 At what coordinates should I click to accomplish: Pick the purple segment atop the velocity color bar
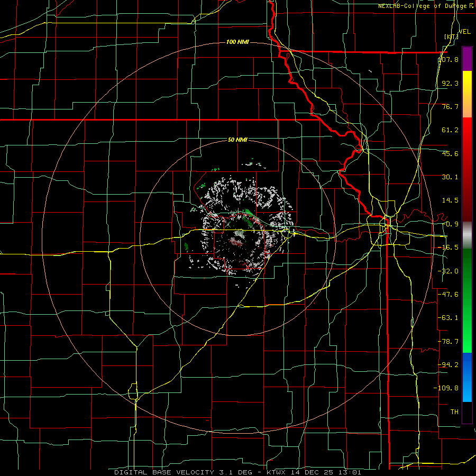[x=467, y=59]
